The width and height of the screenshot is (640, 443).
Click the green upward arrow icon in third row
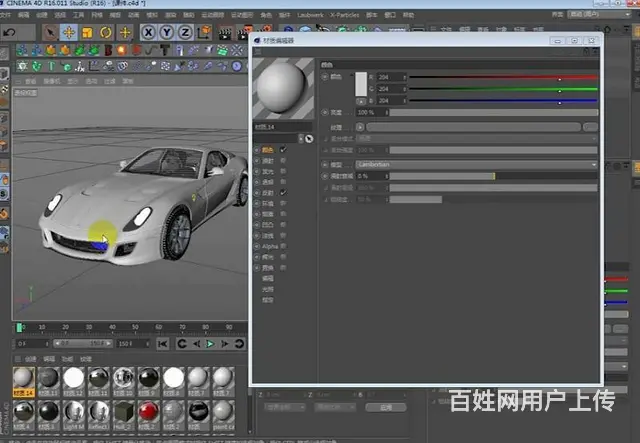coord(51,66)
